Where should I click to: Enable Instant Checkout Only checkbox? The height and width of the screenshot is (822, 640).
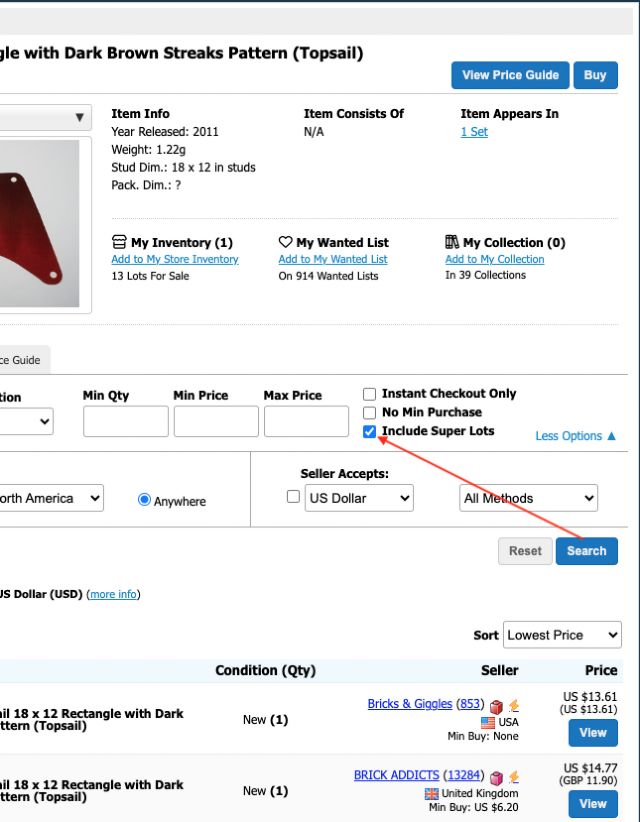(x=370, y=394)
